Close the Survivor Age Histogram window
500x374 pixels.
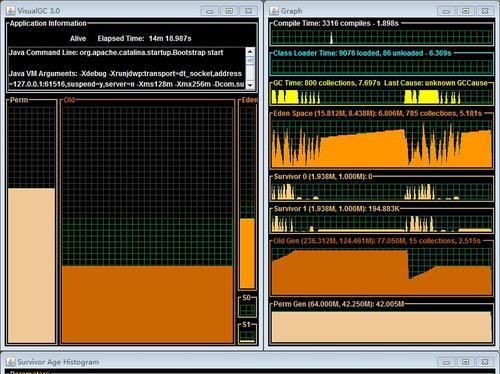tap(485, 362)
